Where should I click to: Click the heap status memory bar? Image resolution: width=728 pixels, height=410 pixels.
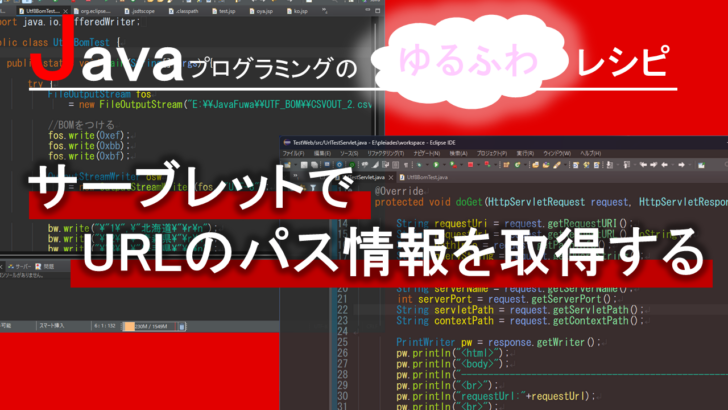pos(150,326)
